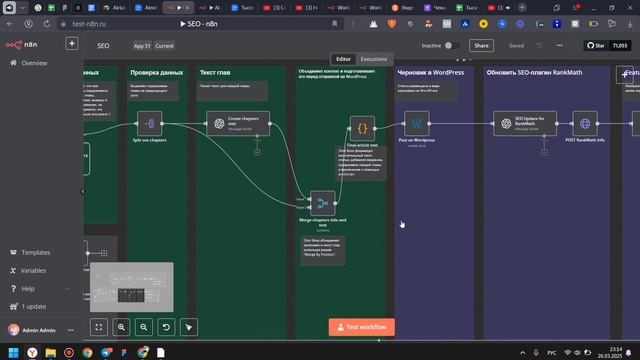Click the App 51 tag
The height and width of the screenshot is (360, 640).
pyautogui.click(x=142, y=46)
